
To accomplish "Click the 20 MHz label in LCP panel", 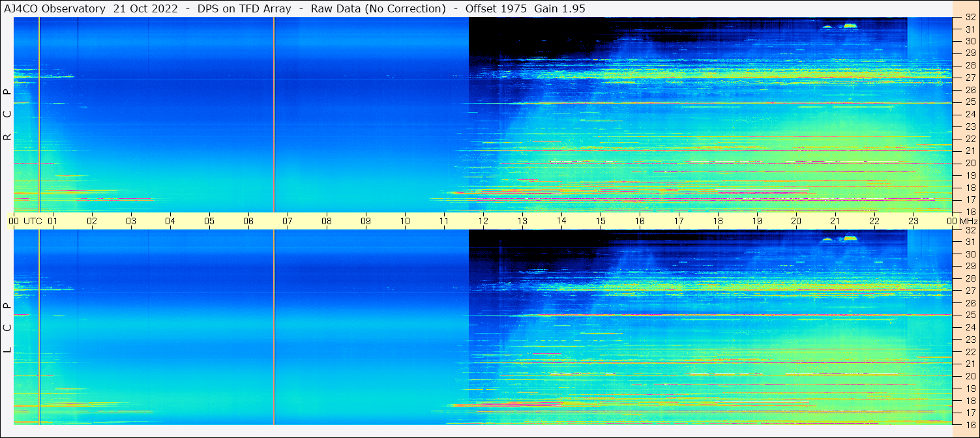I will click(970, 376).
